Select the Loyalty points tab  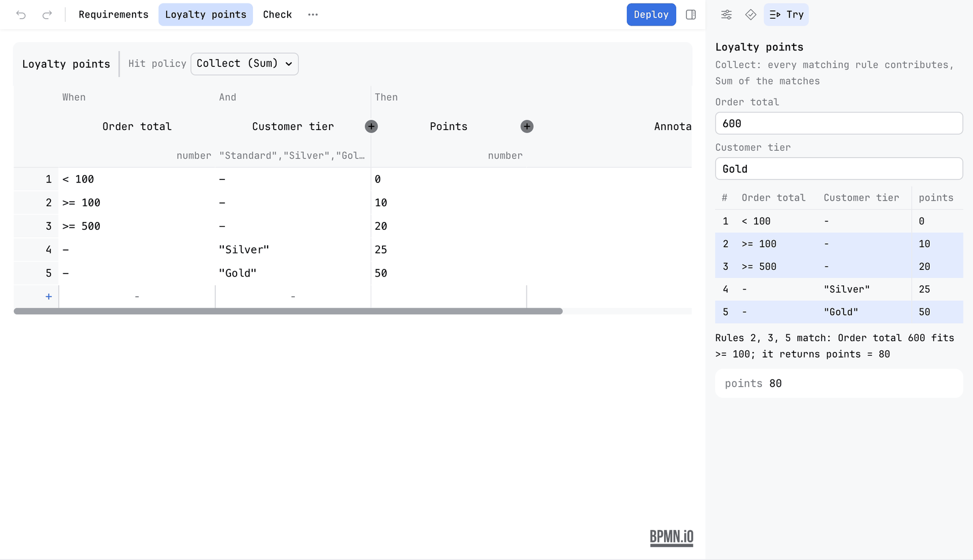[x=206, y=15]
